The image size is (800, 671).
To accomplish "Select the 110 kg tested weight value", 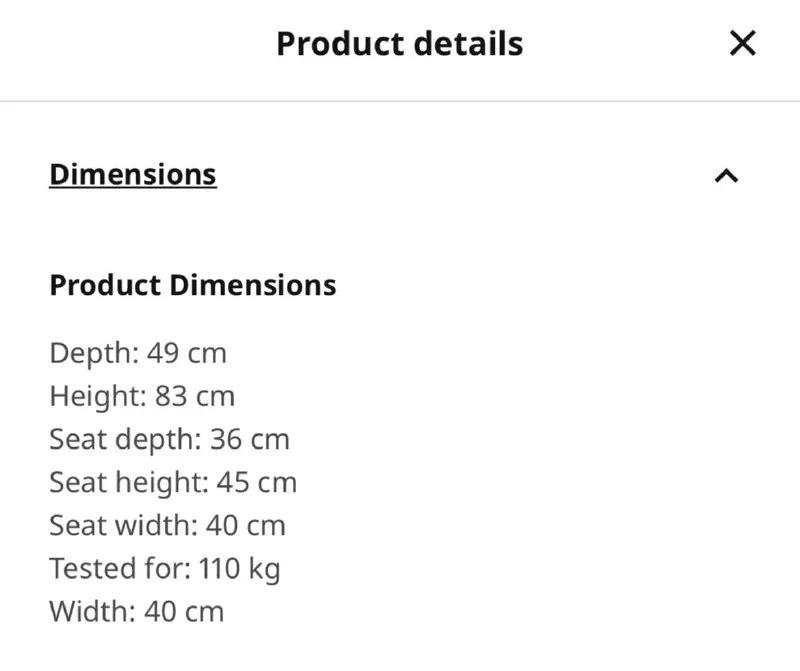I will click(x=239, y=569).
